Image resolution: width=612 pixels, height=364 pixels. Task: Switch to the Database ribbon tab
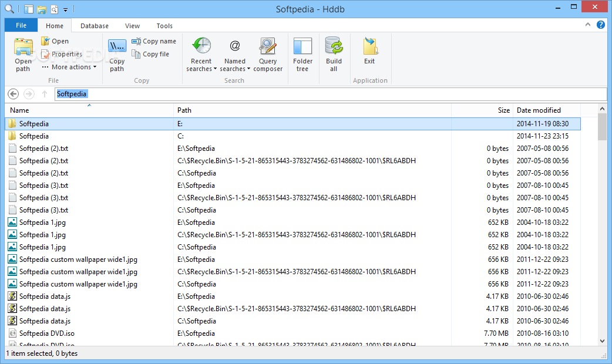click(x=95, y=26)
